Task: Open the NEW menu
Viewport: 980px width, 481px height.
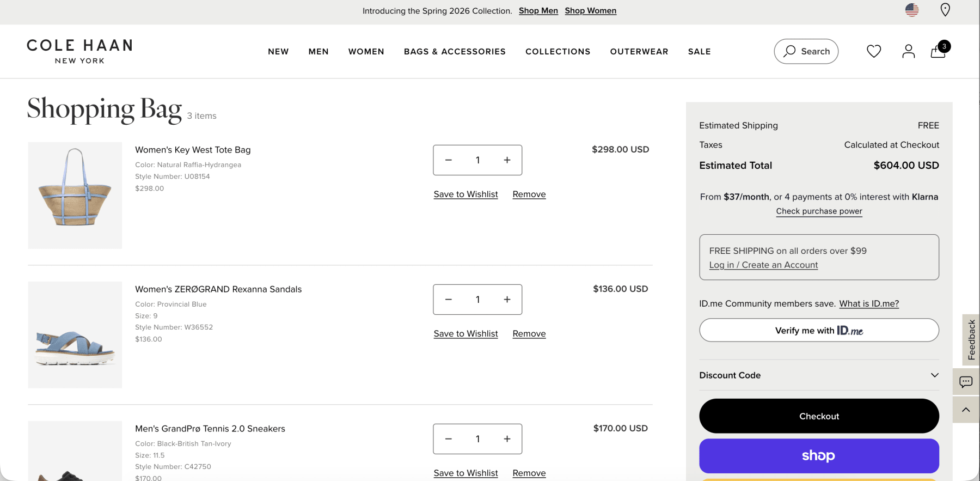Action: point(278,52)
